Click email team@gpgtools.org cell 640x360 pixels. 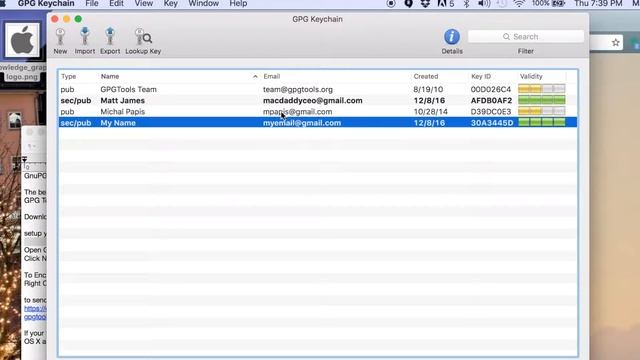(298, 89)
